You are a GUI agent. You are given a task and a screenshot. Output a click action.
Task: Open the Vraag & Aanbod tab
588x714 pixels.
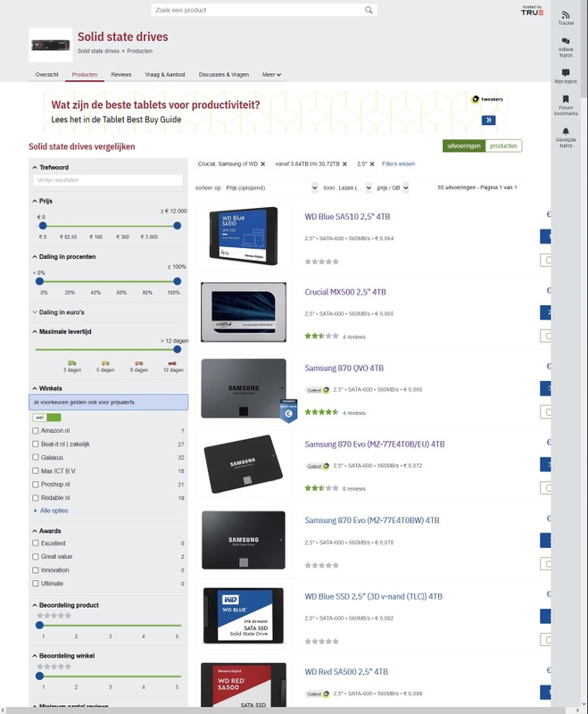[165, 75]
